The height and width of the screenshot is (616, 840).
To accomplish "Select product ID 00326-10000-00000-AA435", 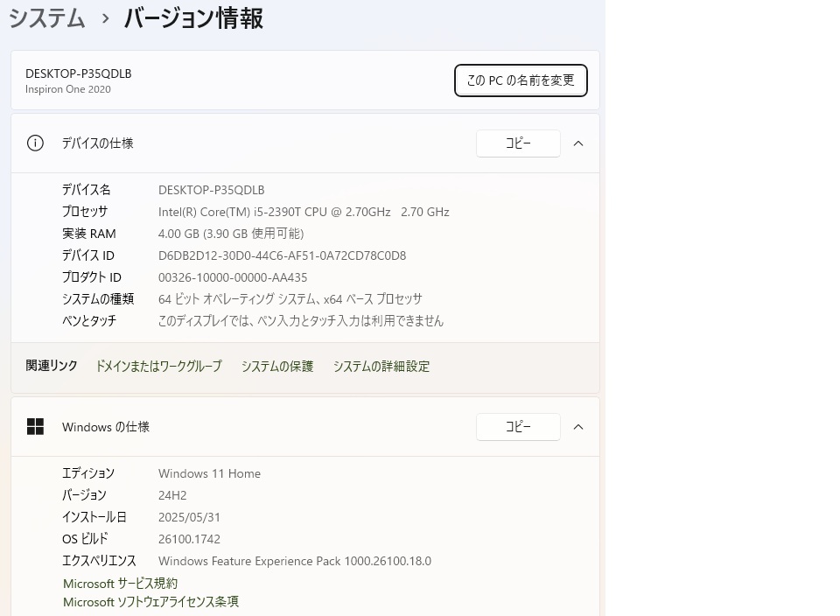I will 233,277.
